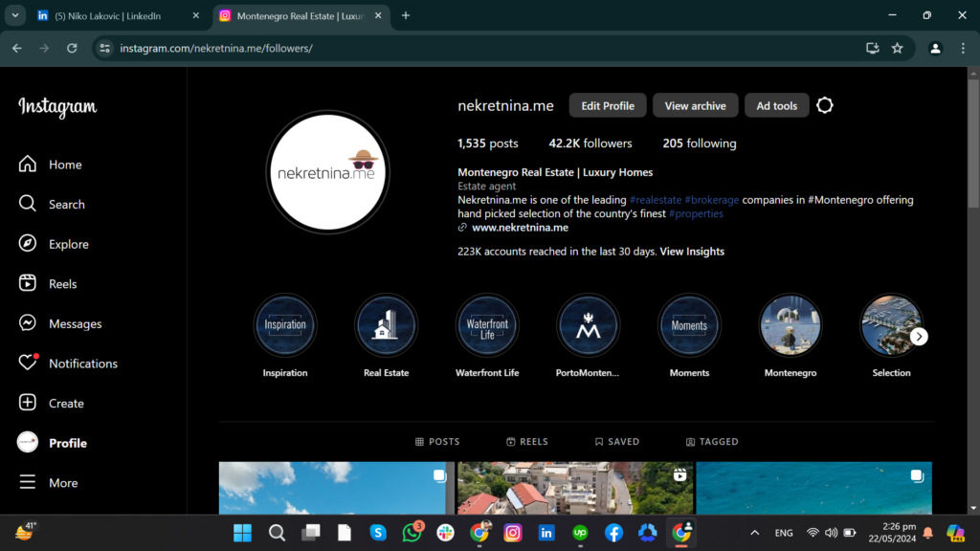This screenshot has height=551, width=980.
Task: Open the Selection story highlight
Action: pyautogui.click(x=891, y=325)
